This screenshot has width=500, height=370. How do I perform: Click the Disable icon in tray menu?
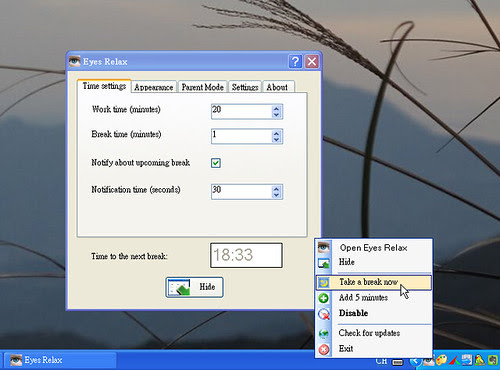(x=324, y=314)
